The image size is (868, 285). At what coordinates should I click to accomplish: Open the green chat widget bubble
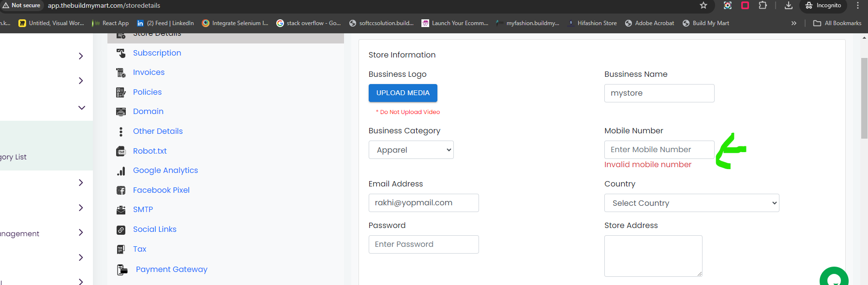[x=834, y=277]
